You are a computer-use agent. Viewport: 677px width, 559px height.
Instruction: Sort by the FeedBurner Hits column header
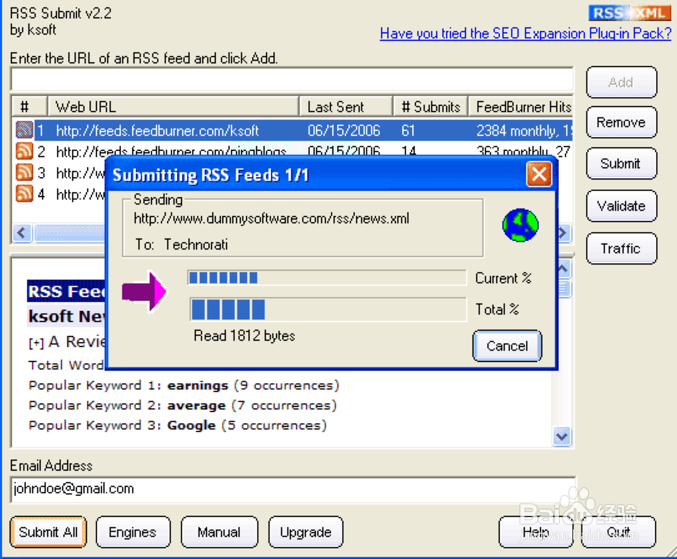tap(521, 107)
